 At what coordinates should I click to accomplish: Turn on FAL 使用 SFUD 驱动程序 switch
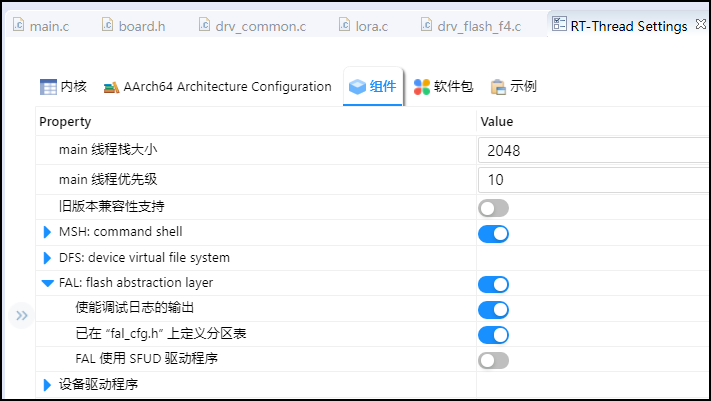point(493,361)
